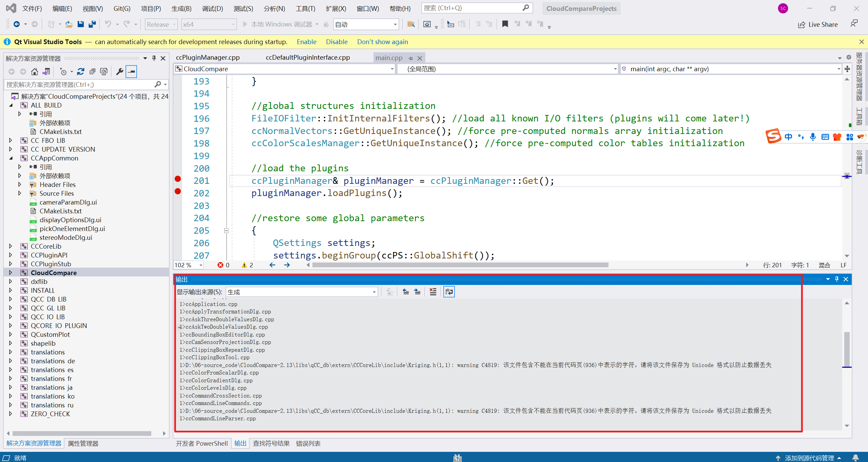
Task: Open the 调试(D) menu
Action: pyautogui.click(x=212, y=8)
